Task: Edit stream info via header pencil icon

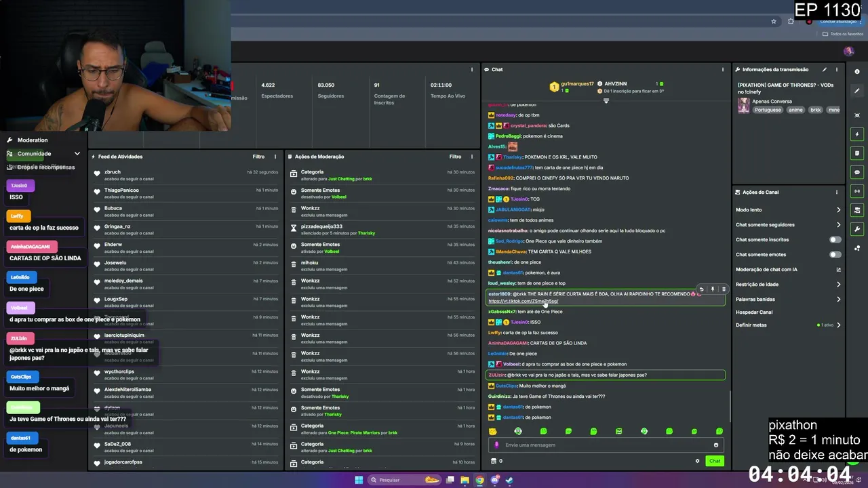Action: coord(825,69)
